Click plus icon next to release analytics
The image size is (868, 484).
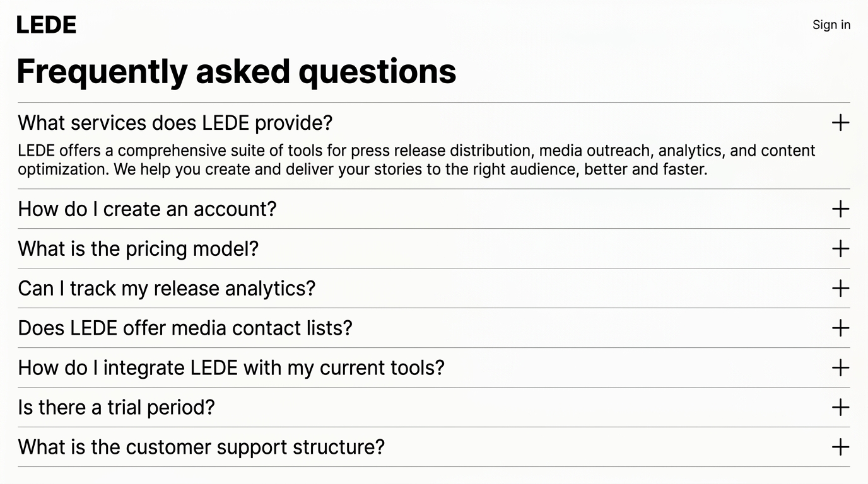(840, 289)
